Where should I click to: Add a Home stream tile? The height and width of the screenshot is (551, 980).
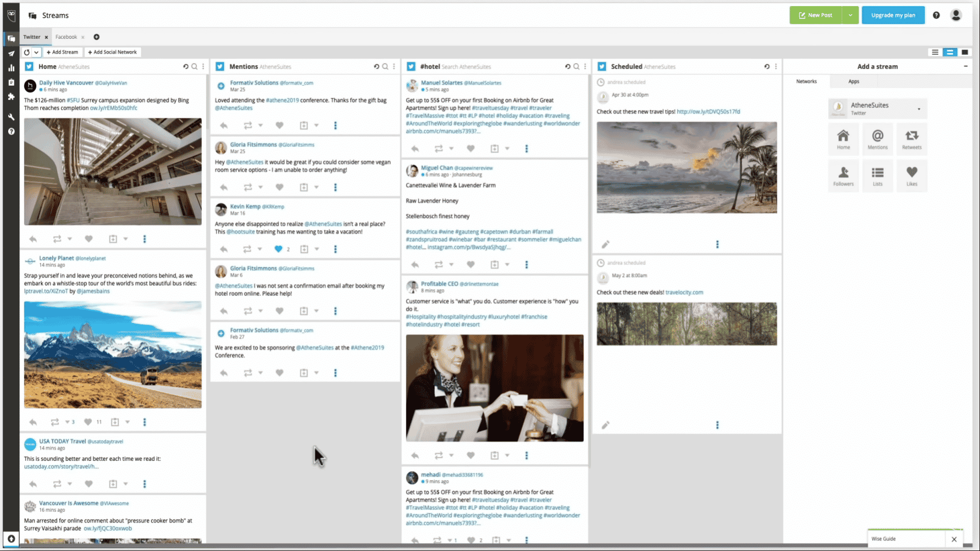click(x=843, y=139)
